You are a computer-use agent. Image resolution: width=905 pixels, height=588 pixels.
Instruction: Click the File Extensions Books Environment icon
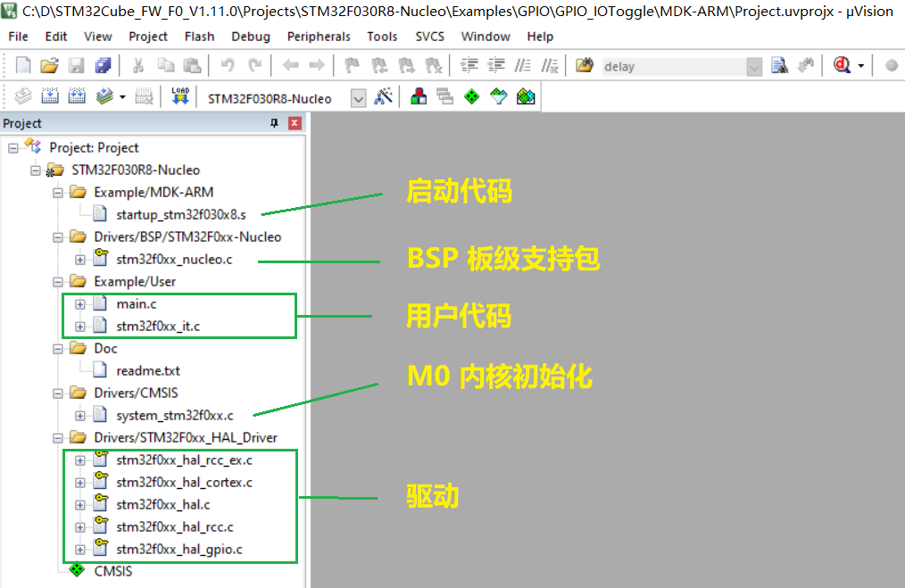[419, 96]
